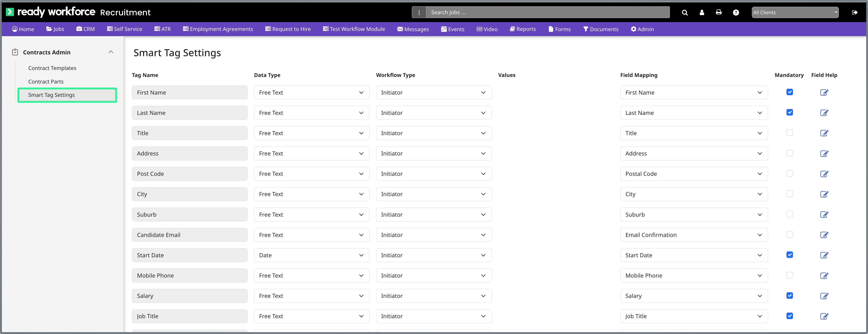This screenshot has height=334, width=868.
Task: Edit field help for Salary row
Action: coord(824,296)
